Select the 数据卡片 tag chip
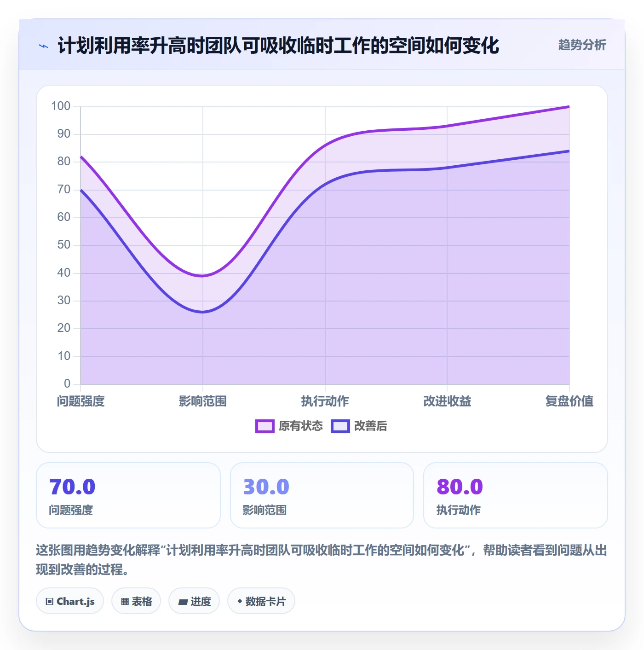Viewport: 644px width, 650px height. click(261, 601)
